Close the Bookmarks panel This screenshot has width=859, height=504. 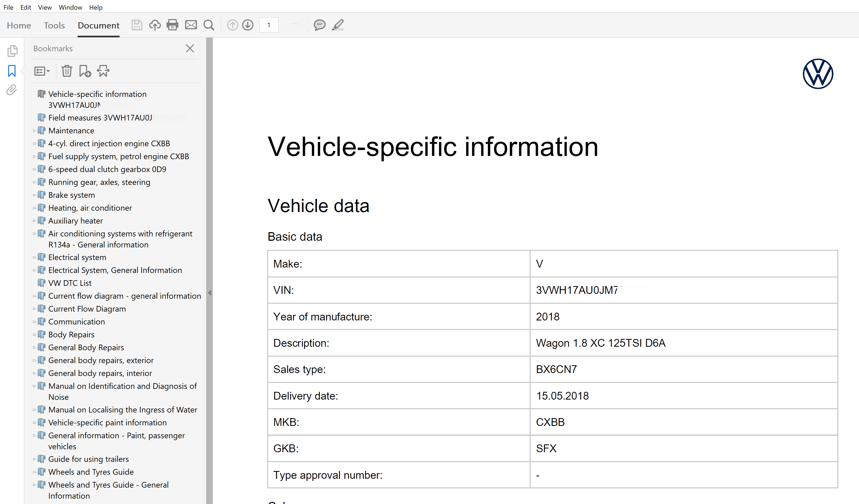coord(190,48)
